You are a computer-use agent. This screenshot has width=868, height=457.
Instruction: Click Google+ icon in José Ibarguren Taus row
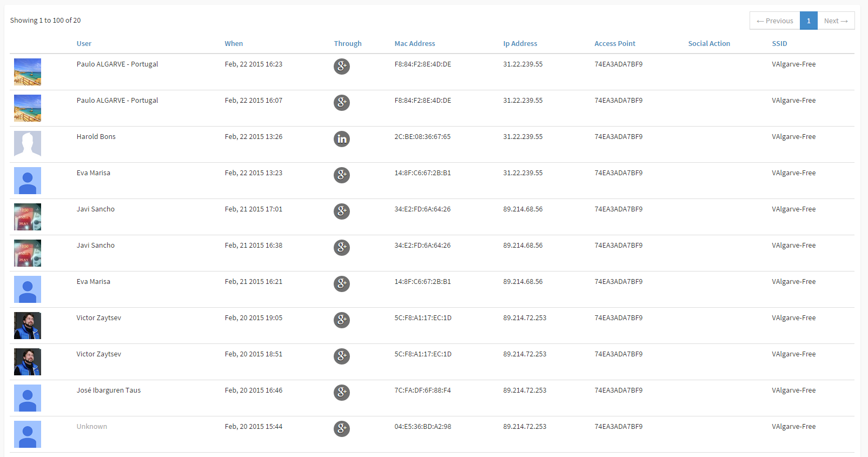[342, 393]
